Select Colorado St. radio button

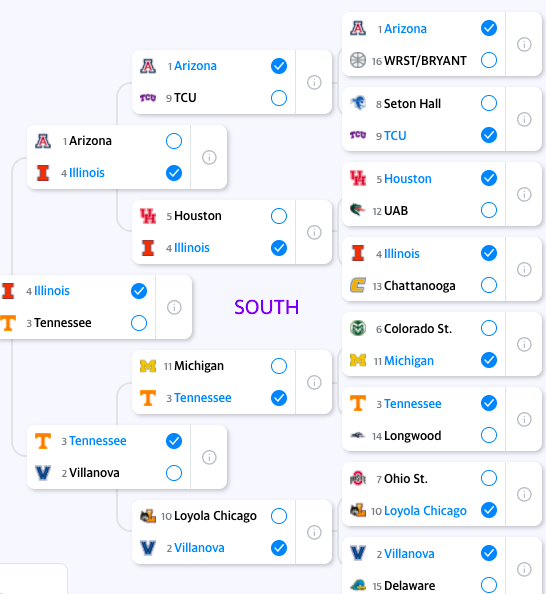[x=489, y=328]
